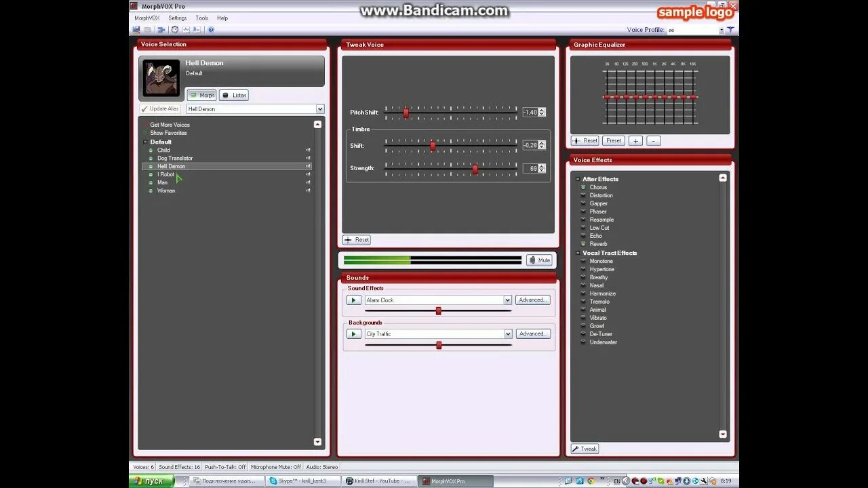
Task: Click the filter icon beside Voice Profile
Action: 730,30
